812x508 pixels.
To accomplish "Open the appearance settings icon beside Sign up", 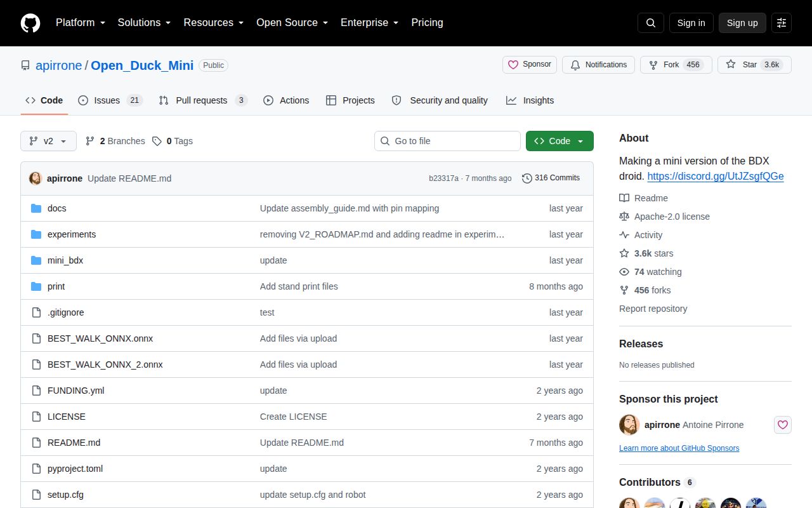I will click(782, 23).
